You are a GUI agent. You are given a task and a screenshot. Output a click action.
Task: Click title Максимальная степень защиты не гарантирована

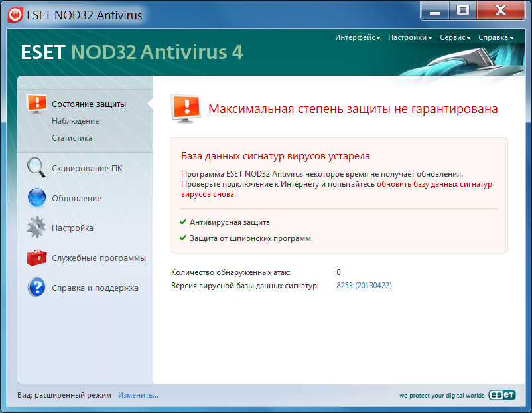pos(353,109)
